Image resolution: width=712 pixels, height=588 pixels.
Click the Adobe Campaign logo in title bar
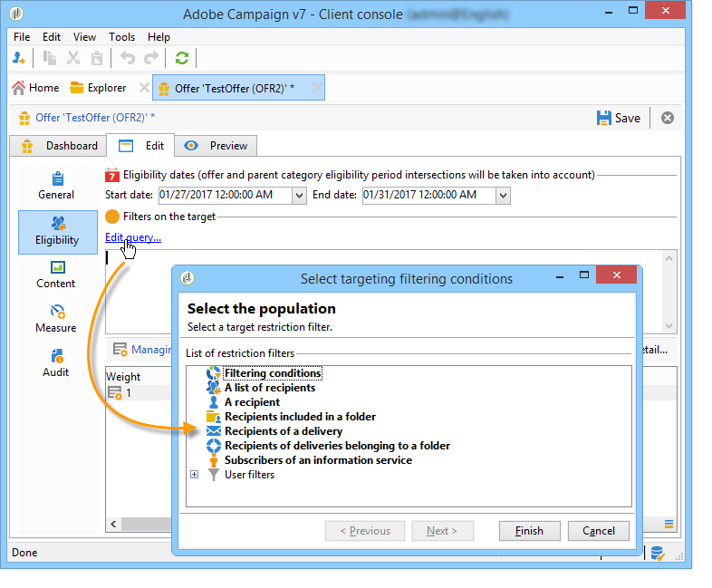pyautogui.click(x=16, y=14)
